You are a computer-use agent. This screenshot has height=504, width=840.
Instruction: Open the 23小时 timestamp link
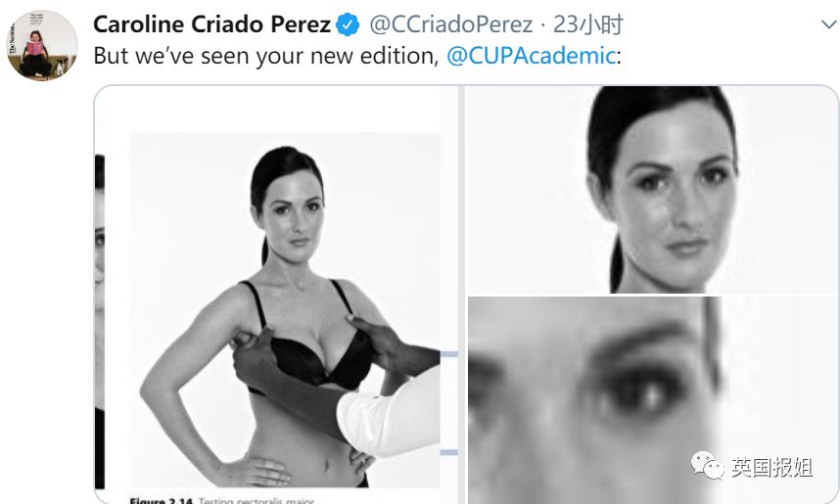point(588,24)
